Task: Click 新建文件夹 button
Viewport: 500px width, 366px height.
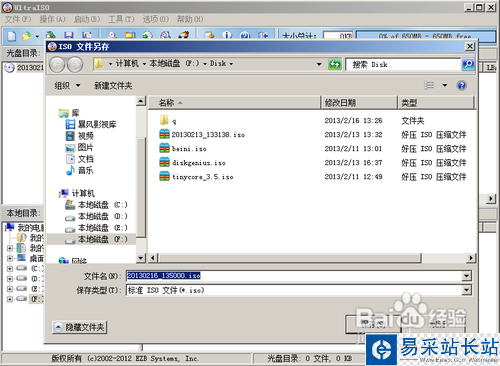Action: tap(113, 86)
